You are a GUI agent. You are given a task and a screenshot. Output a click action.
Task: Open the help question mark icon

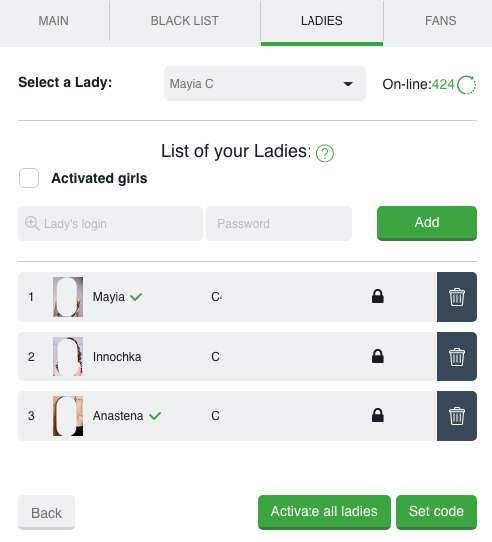coord(325,153)
